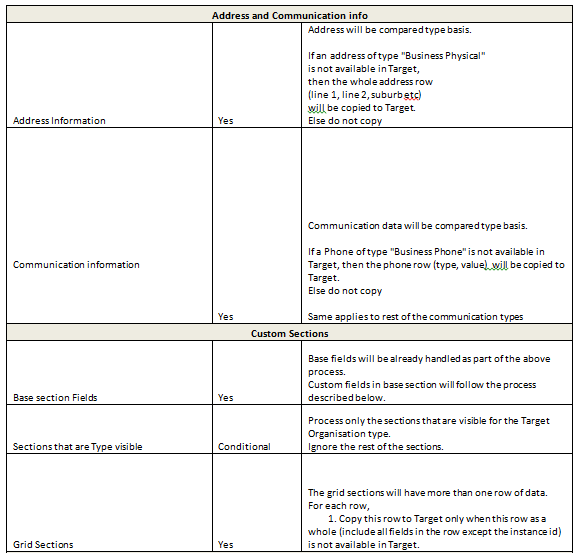
Task: Click the 'Address and Communication info' header
Action: tap(290, 16)
